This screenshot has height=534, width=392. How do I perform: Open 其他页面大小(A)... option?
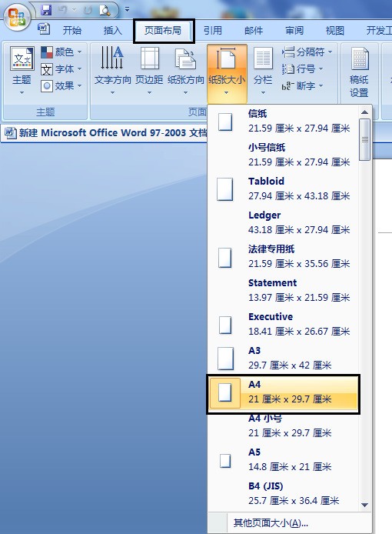coord(290,522)
